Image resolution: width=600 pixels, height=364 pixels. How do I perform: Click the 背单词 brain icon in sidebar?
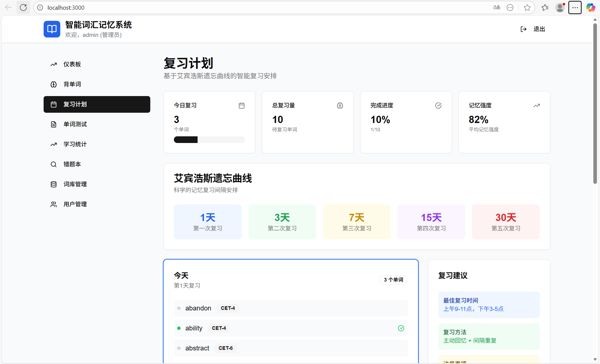click(x=54, y=84)
